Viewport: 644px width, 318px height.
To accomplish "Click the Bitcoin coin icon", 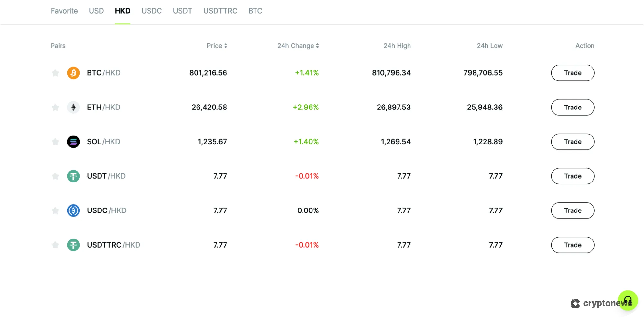I will tap(73, 73).
